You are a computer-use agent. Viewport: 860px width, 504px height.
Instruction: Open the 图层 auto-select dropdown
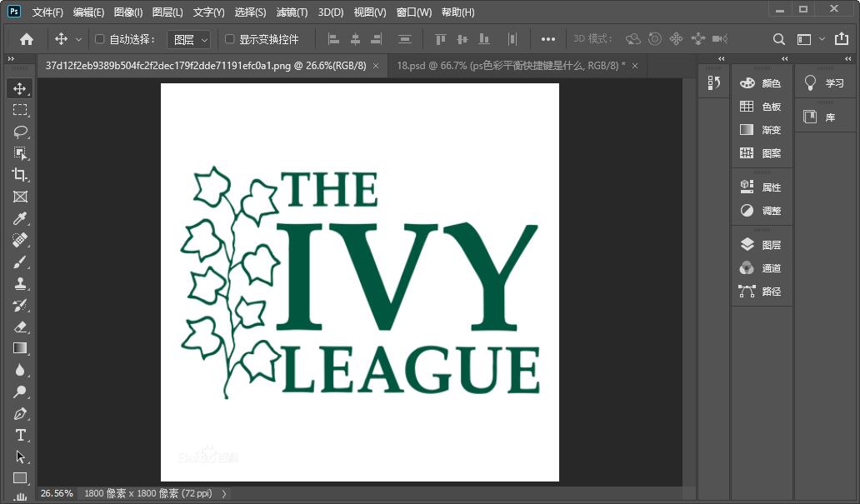(189, 39)
